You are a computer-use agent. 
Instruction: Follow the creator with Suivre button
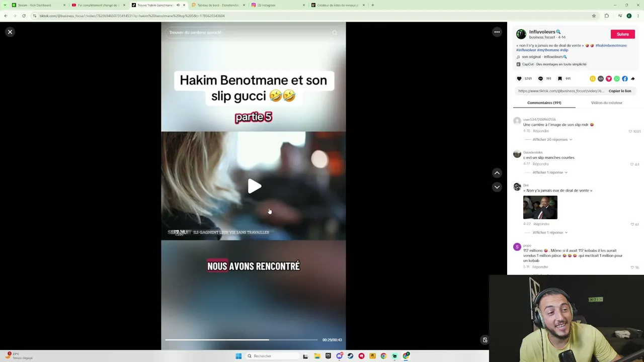pyautogui.click(x=622, y=34)
